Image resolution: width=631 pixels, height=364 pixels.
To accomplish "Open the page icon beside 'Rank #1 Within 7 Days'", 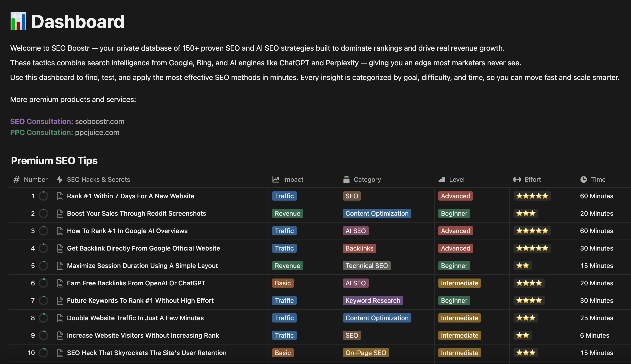I will [60, 196].
